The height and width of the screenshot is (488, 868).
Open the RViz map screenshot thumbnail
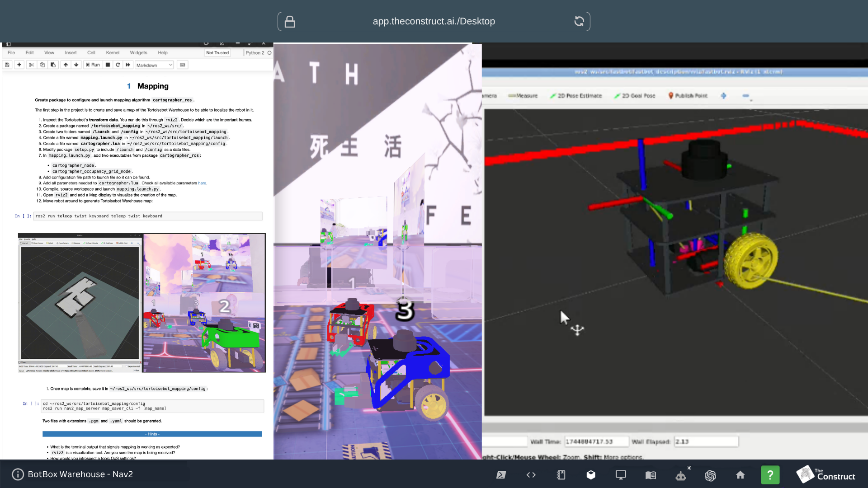(80, 303)
